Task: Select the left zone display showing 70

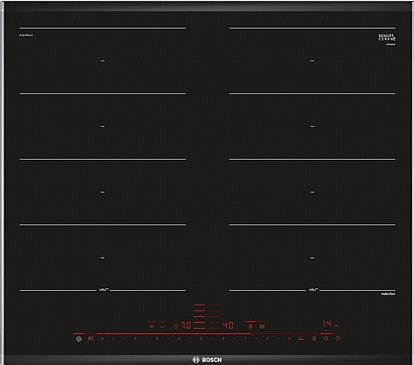Action: click(185, 325)
